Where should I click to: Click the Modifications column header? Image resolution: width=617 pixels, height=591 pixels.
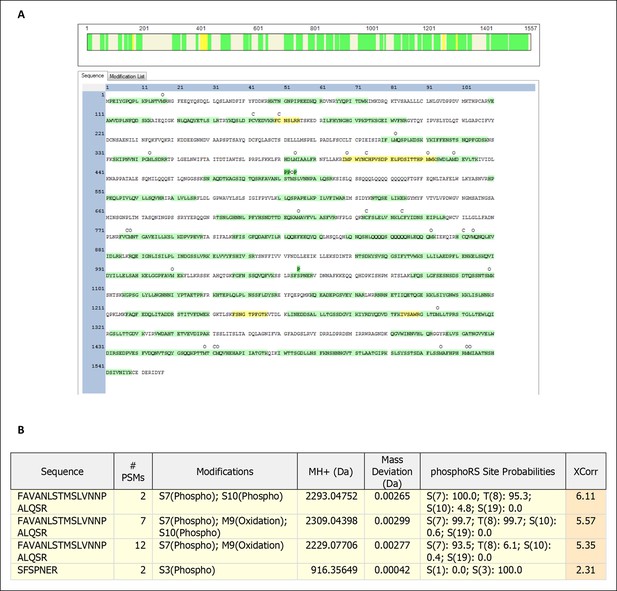pyautogui.click(x=225, y=471)
